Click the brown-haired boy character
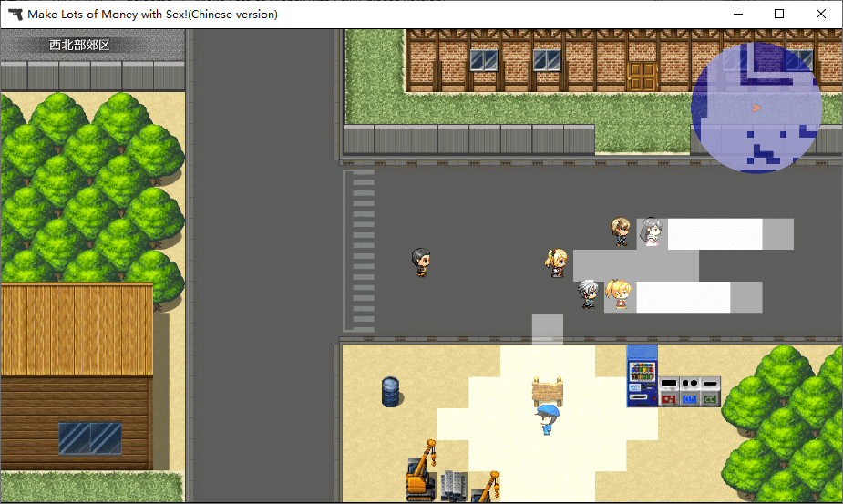 [x=621, y=231]
